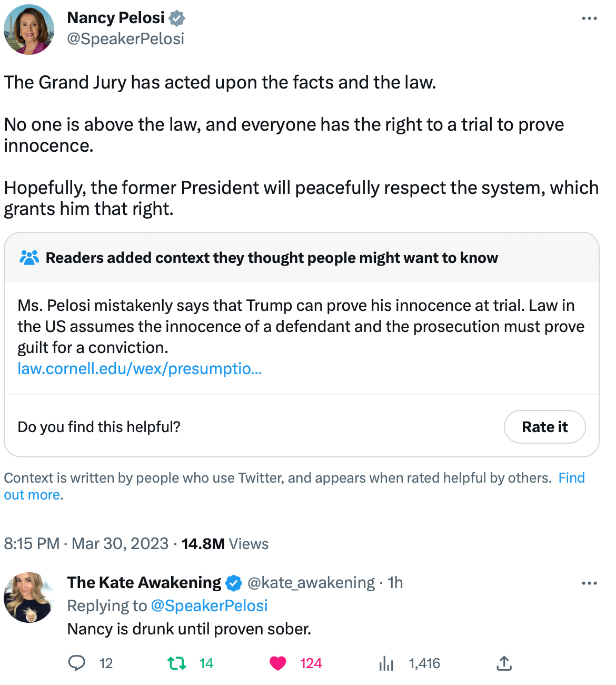This screenshot has width=616, height=685.
Task: Click the @SpeakerPelosi handle under the name
Action: pos(125,39)
